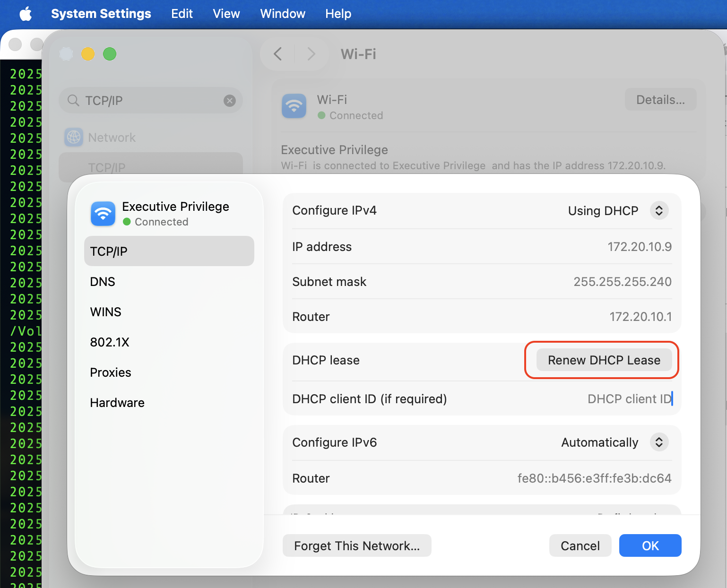
Task: Click the Network globe icon in sidebar
Action: point(74,138)
